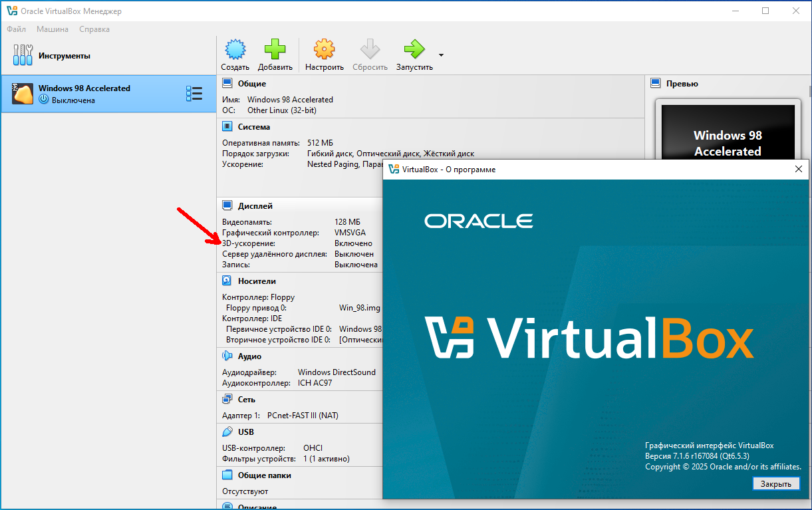The height and width of the screenshot is (510, 812).
Task: Click the adapter value PCnet-FAST III (NAT)
Action: [303, 416]
